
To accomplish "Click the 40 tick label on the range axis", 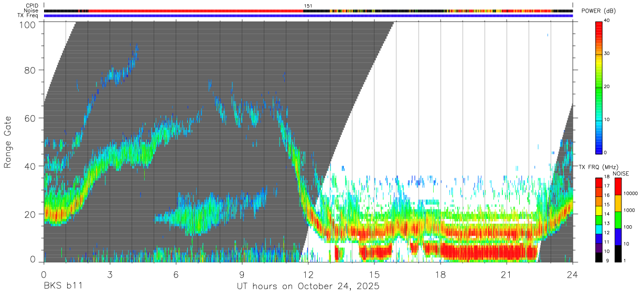I will click(x=30, y=166).
